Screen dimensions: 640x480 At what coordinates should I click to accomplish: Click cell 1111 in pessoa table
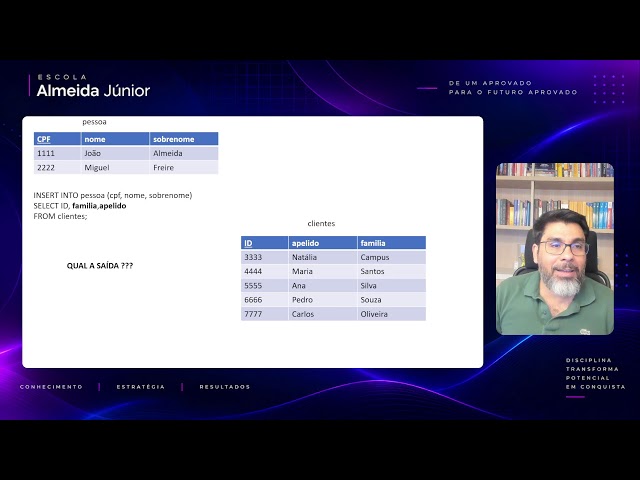(x=57, y=153)
